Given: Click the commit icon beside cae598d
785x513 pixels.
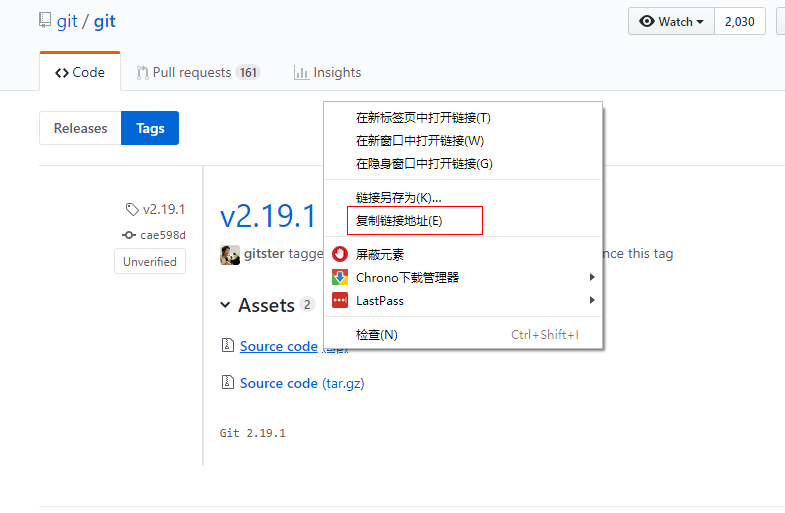Looking at the screenshot, I should 129,235.
